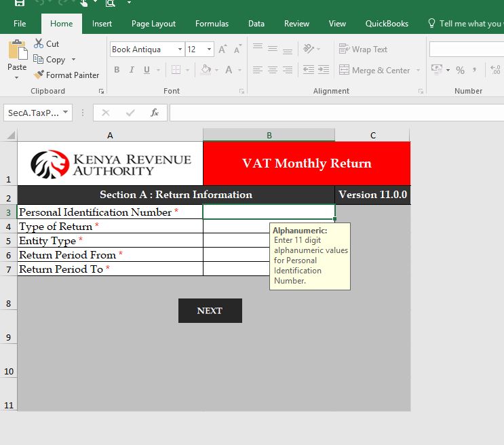
Task: Open the Page Layout tab
Action: [153, 24]
